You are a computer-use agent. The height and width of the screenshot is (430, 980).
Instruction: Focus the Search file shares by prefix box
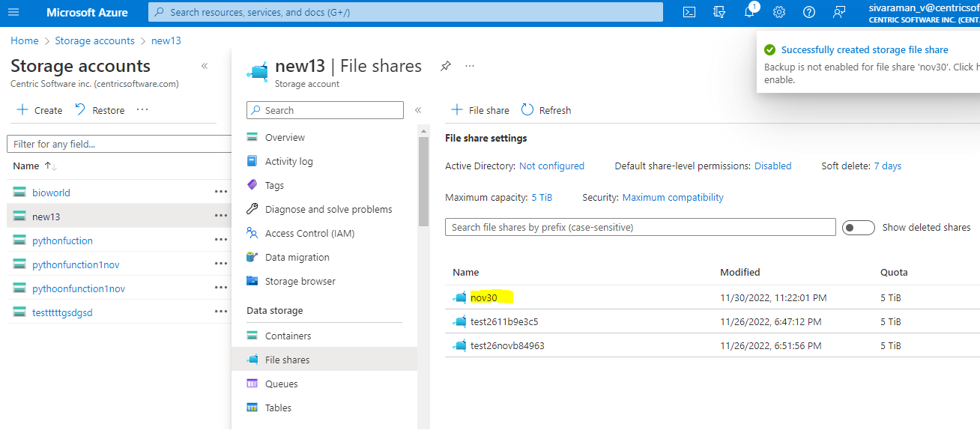click(x=641, y=227)
